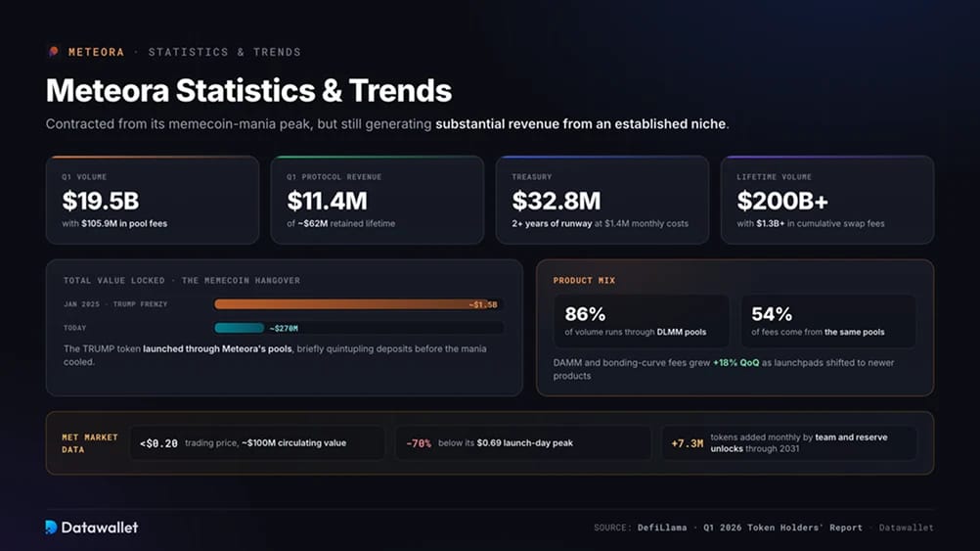Image resolution: width=980 pixels, height=551 pixels.
Task: Click 'Q1 2026 Token Holders' Report' source
Action: coord(783,528)
